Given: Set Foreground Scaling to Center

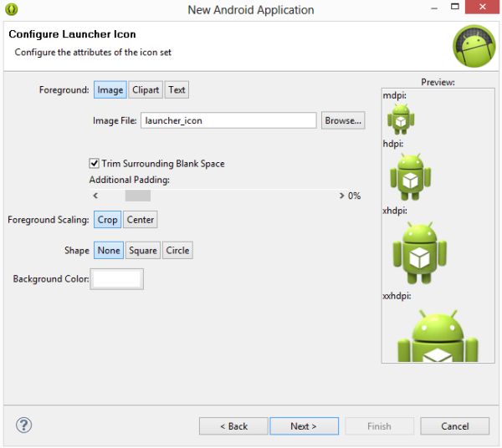Looking at the screenshot, I should coord(141,220).
